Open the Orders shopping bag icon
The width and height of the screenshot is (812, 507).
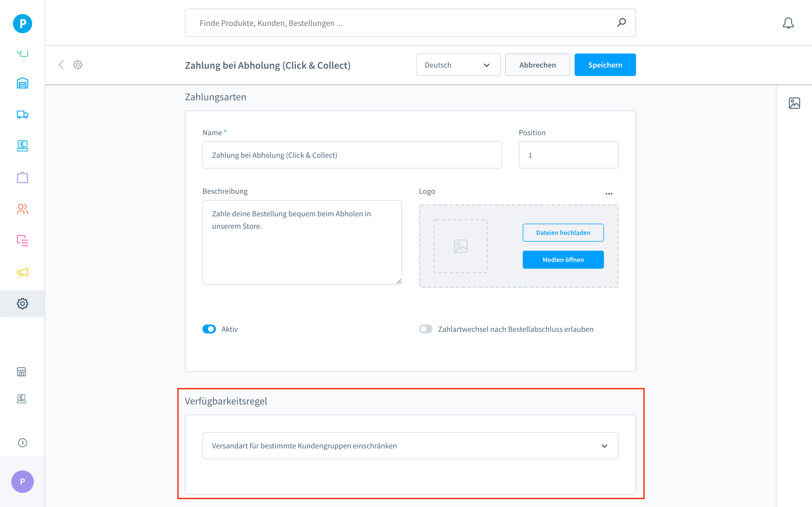point(23,177)
